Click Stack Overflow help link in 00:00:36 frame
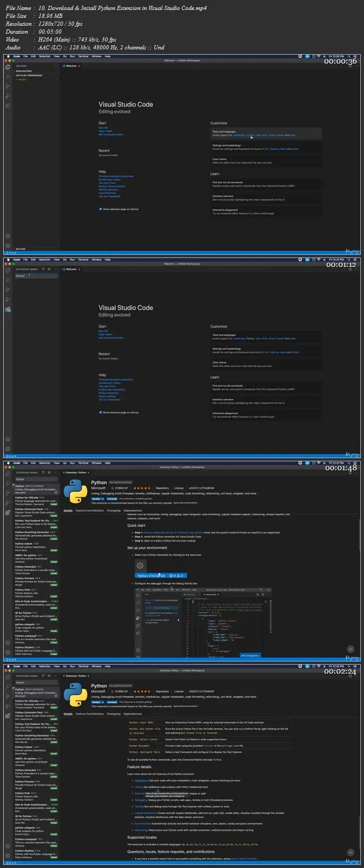Screen dimensions: 364x868 tap(107, 193)
